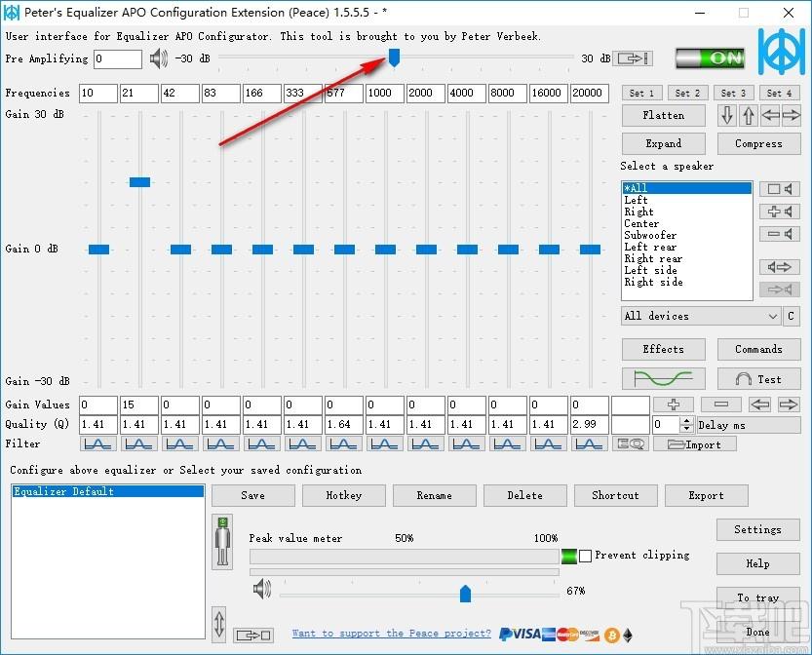Viewport: 812px width, 655px height.
Task: Click the copy-to-speaker arrow icon
Action: tap(780, 289)
